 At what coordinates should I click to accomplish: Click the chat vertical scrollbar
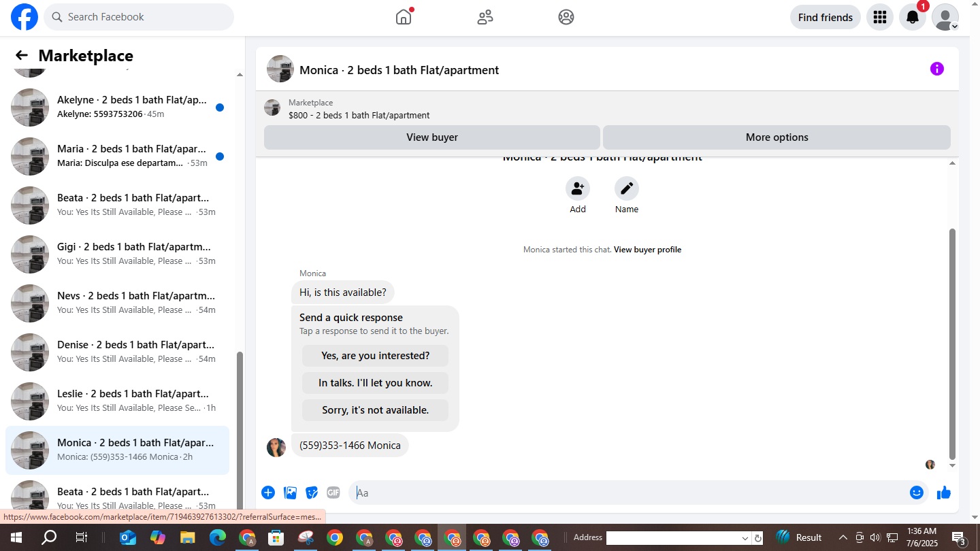tap(952, 344)
